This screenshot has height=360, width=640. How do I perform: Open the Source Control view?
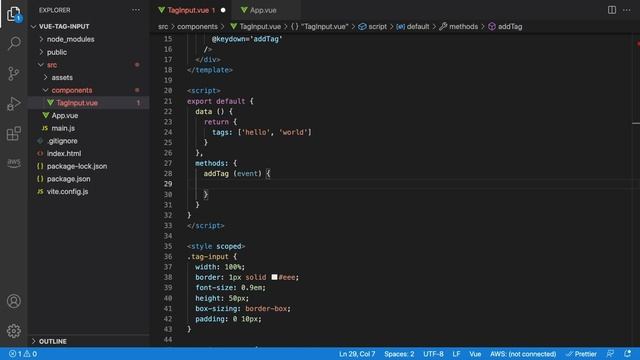pos(13,73)
